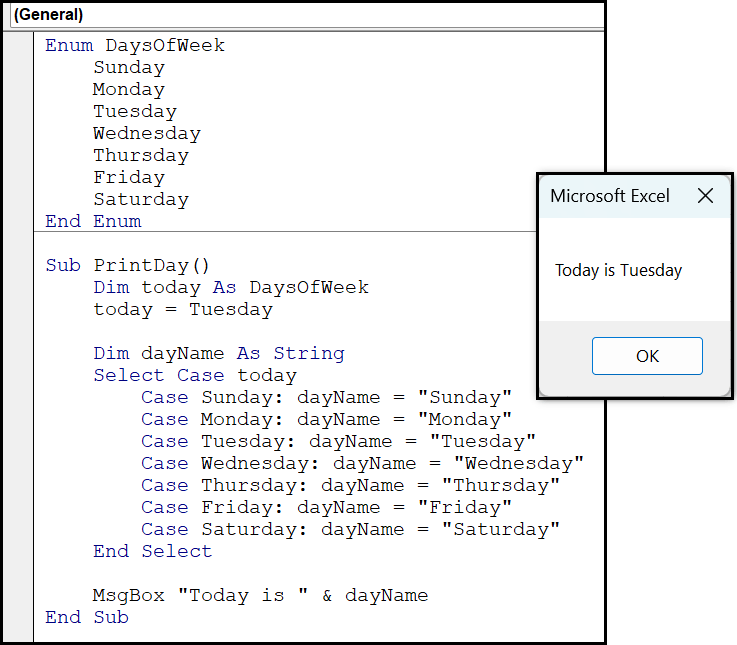Click the 'today = Tuesday' assignment line

183,309
